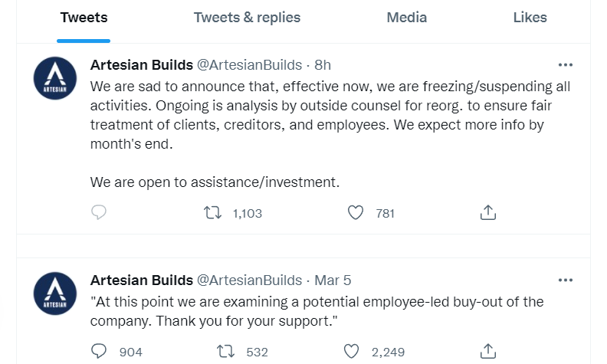Screen dimensions: 607x364
Task: Share the freezing/suspending activities tweet
Action: click(488, 213)
